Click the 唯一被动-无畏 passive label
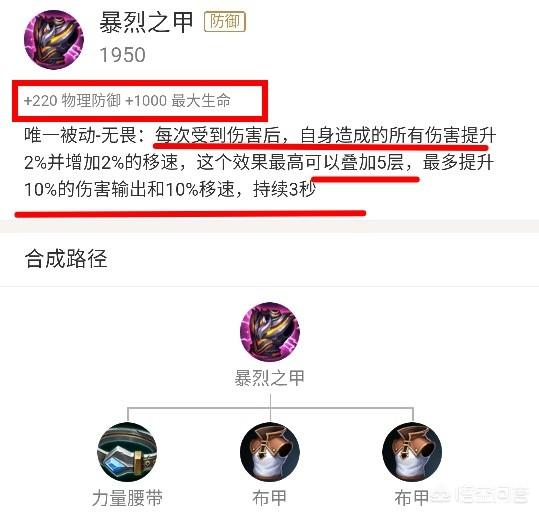This screenshot has height=513, width=539. pyautogui.click(x=85, y=135)
